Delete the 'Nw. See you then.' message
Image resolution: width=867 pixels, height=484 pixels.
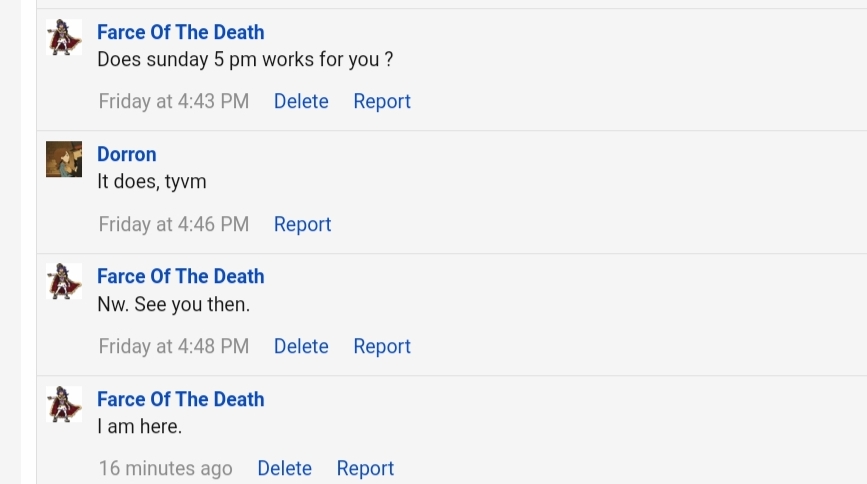[301, 346]
